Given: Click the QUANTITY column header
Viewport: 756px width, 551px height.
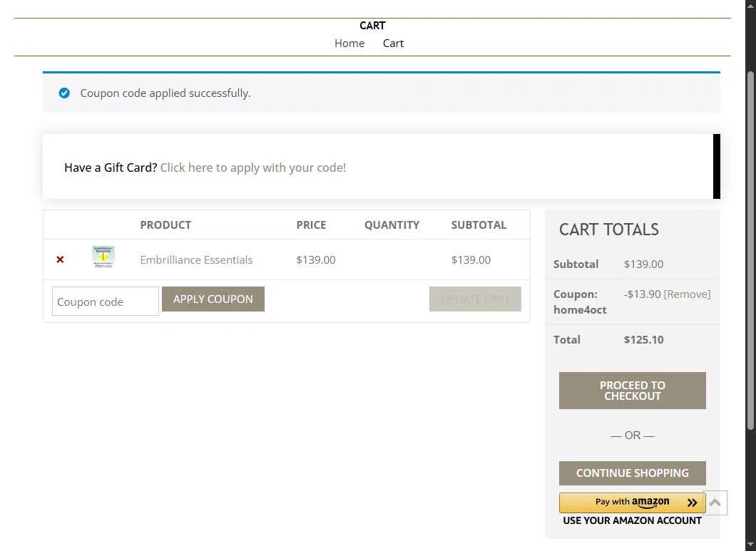Looking at the screenshot, I should click(392, 225).
